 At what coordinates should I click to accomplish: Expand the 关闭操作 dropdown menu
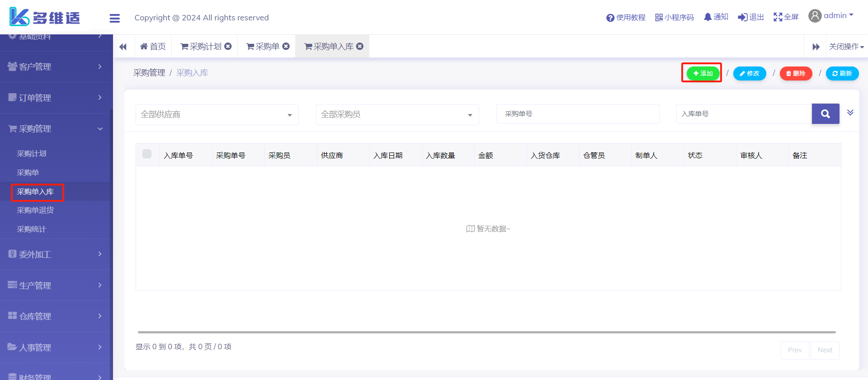pyautogui.click(x=846, y=47)
